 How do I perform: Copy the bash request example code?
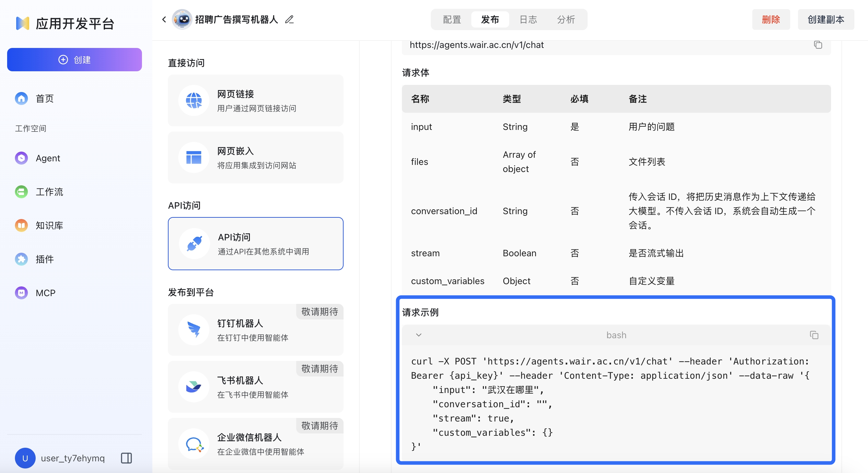[814, 335]
